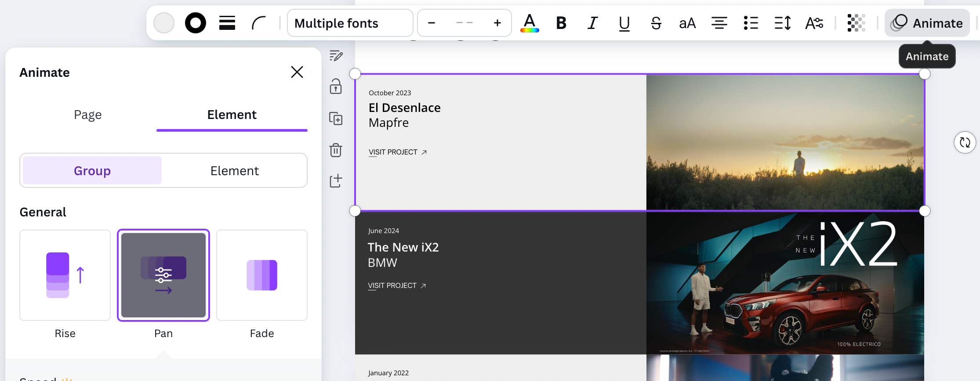Change text alignment

719,23
